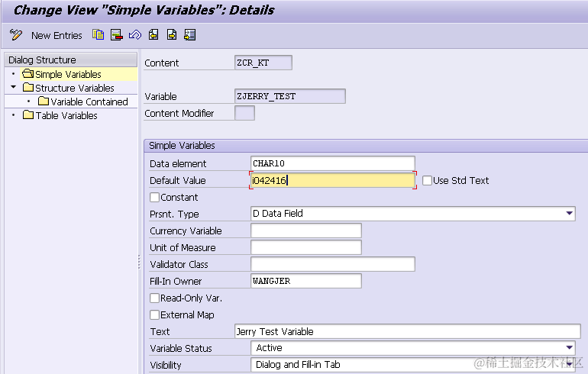The height and width of the screenshot is (374, 588).
Task: Click the Content Modifier field
Action: coord(244,113)
